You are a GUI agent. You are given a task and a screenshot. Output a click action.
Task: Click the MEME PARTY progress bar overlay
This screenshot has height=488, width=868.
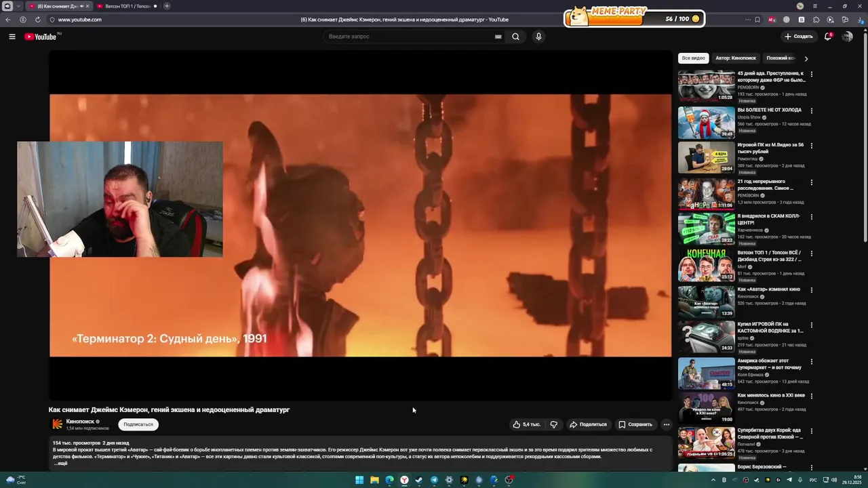634,18
